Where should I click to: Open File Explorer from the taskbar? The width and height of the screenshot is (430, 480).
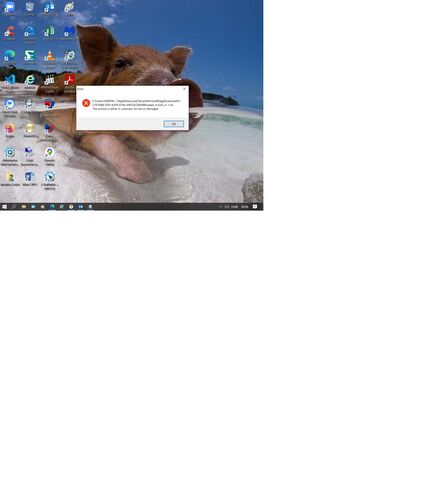pos(24,207)
